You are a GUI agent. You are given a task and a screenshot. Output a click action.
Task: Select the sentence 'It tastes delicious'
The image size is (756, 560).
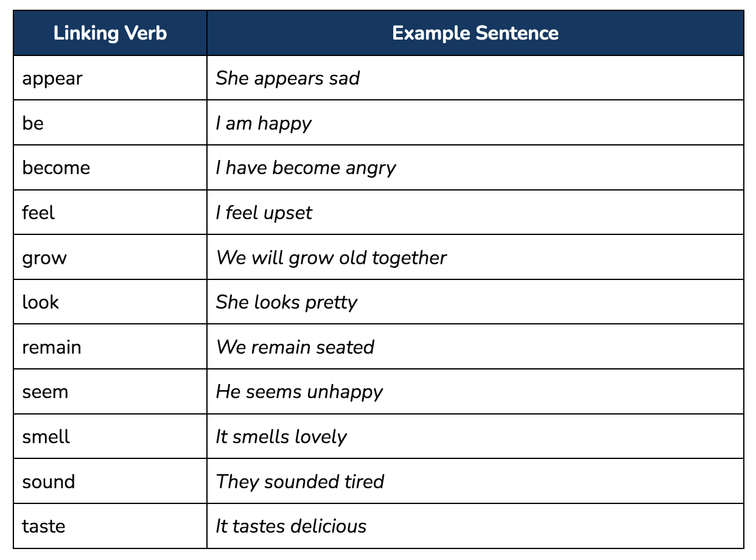tap(292, 526)
